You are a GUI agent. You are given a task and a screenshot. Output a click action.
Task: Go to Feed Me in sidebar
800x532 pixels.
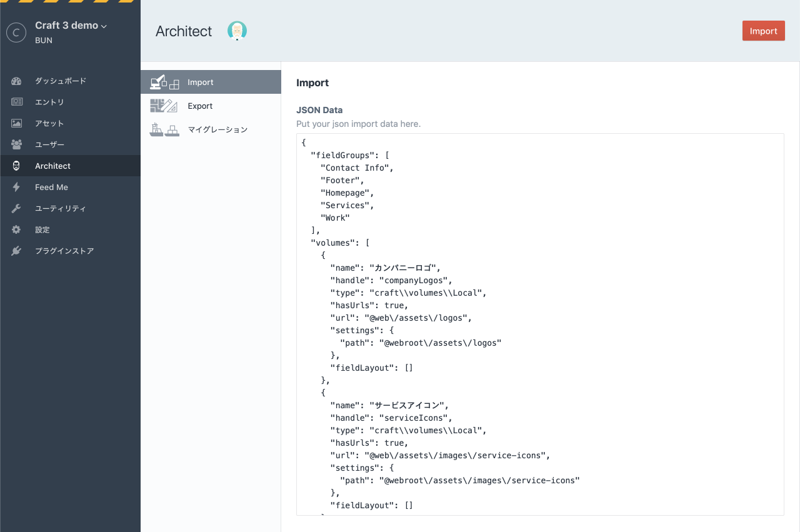coord(51,188)
